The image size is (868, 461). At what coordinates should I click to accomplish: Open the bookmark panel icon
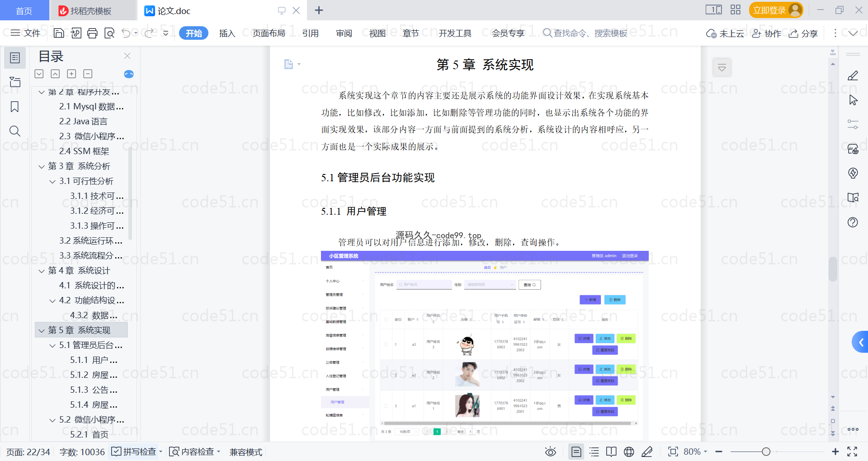tap(15, 107)
